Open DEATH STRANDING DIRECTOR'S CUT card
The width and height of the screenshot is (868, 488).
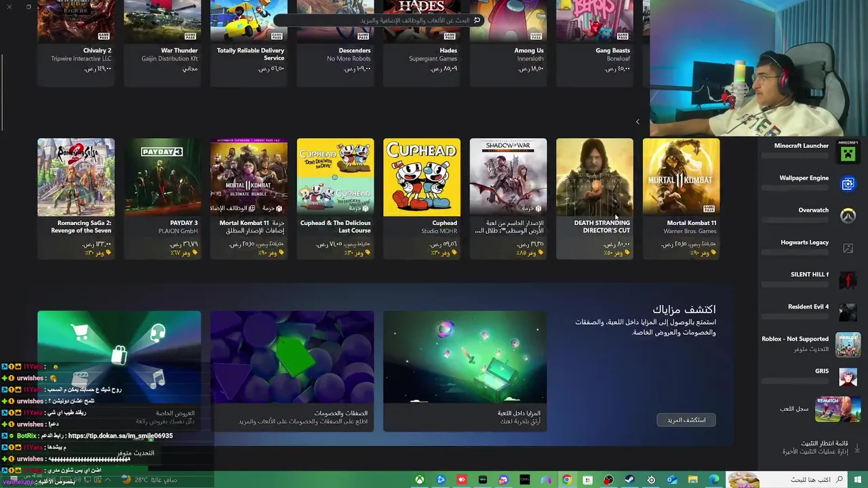coord(595,199)
